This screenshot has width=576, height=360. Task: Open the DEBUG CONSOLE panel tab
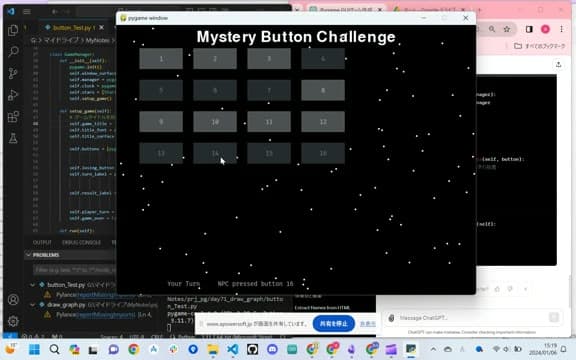[x=81, y=242]
